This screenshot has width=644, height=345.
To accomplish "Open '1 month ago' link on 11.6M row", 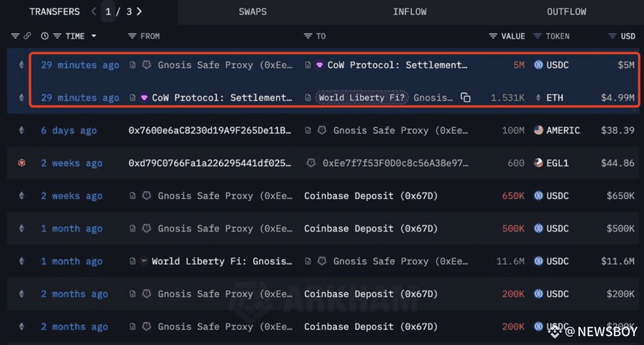I will click(x=72, y=261).
